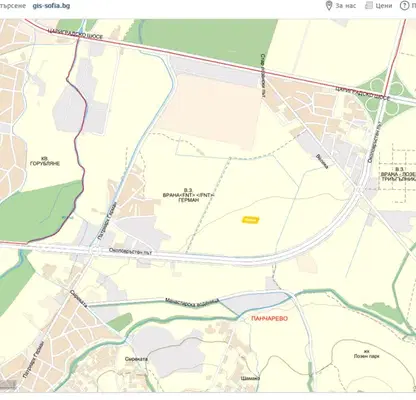Viewport: 416px width, 400px height.
Task: Click the Манастирска вадичка channel label
Action: 192,302
